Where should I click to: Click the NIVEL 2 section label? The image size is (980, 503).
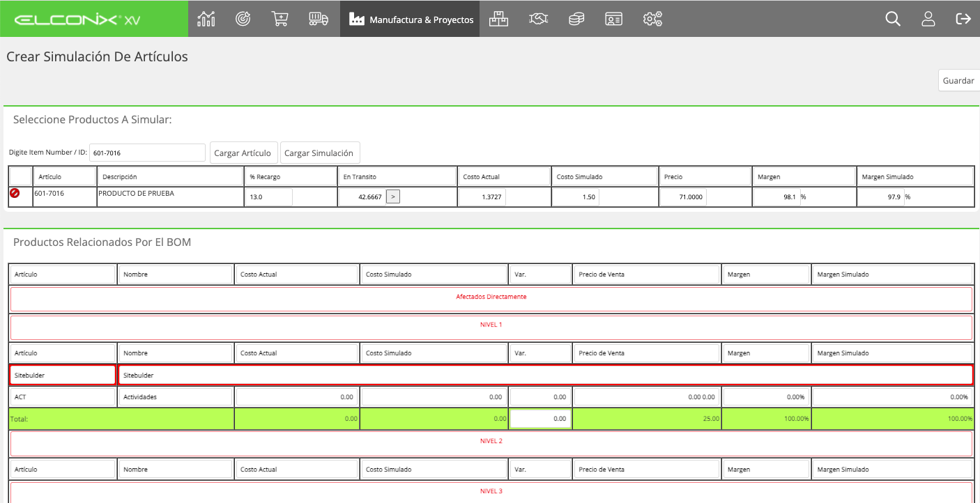click(491, 441)
